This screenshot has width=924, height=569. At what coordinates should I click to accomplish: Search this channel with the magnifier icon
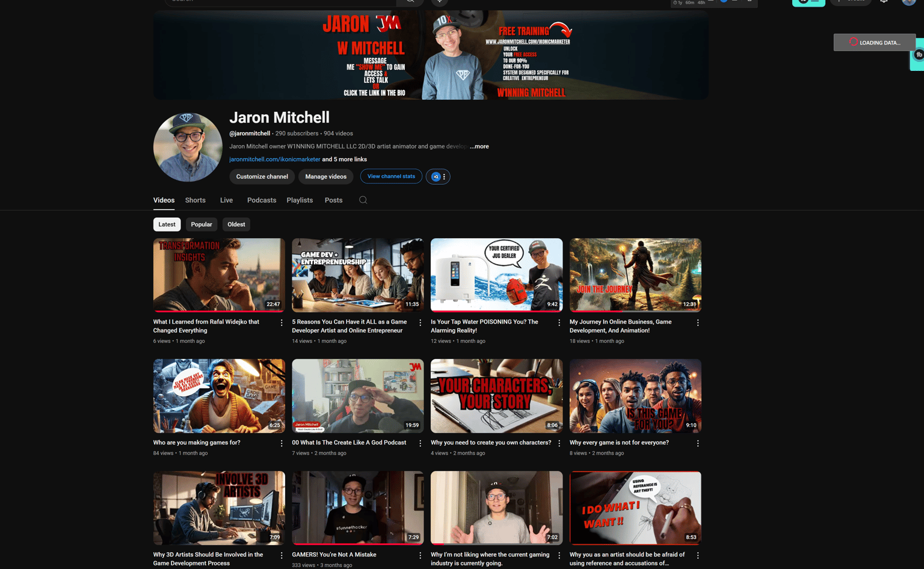point(363,200)
